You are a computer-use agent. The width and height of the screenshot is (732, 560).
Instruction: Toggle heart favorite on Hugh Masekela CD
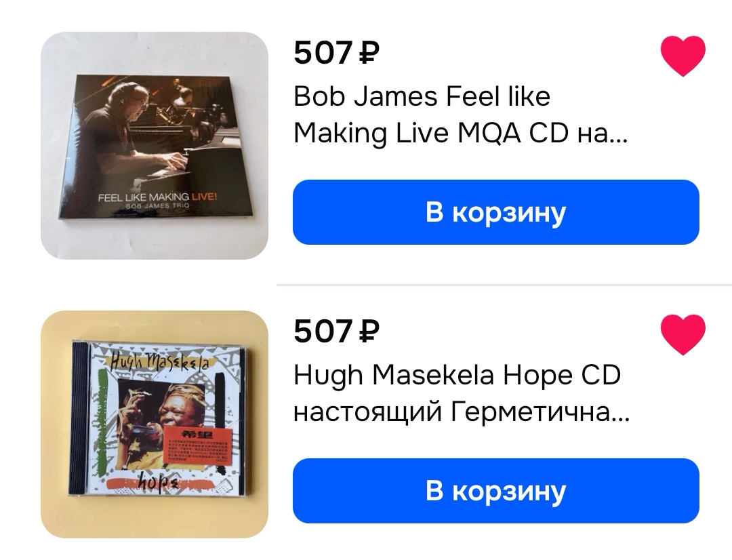tap(683, 334)
